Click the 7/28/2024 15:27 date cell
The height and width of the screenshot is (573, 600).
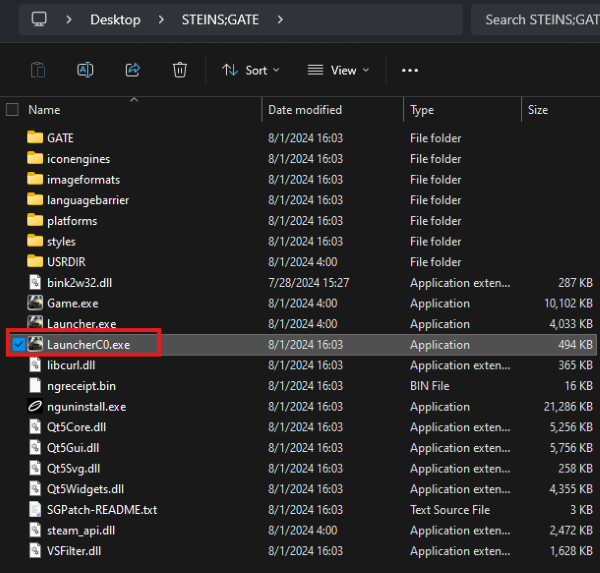(x=308, y=283)
